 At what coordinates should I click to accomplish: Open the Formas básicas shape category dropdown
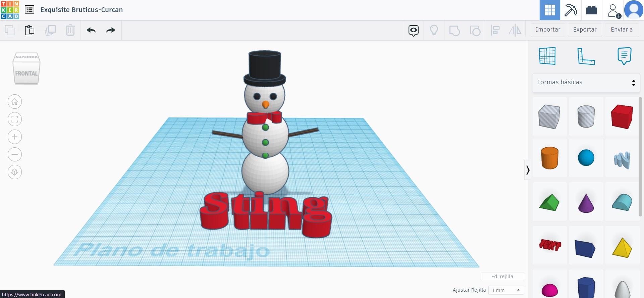(586, 83)
